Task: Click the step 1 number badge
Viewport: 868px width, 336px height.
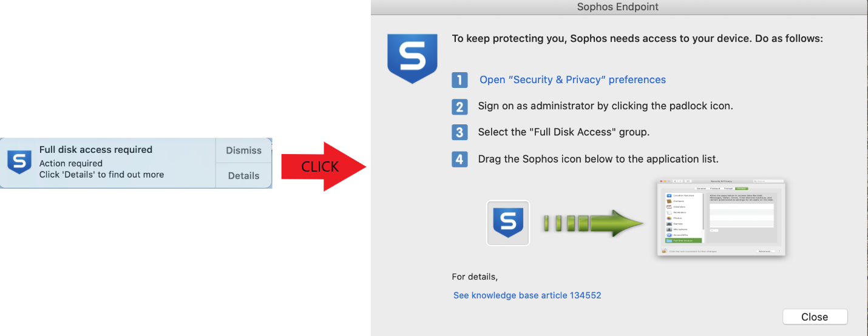Action: click(x=459, y=80)
